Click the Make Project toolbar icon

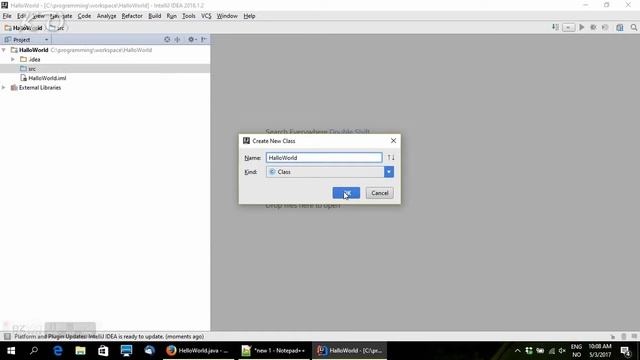pyautogui.click(x=555, y=27)
